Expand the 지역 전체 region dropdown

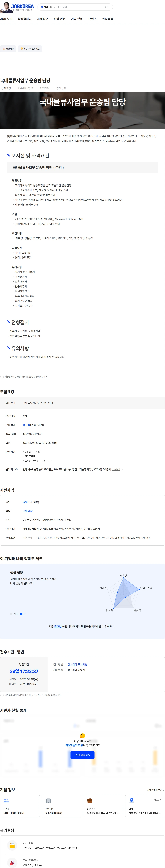click(x=48, y=7)
